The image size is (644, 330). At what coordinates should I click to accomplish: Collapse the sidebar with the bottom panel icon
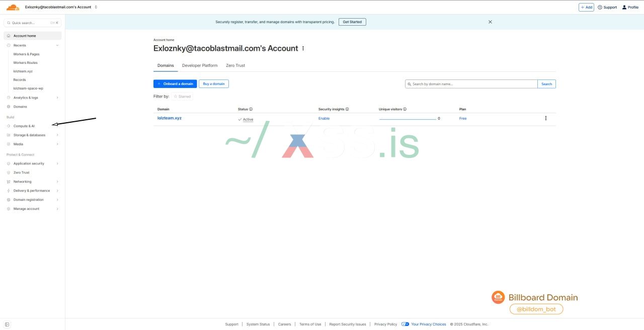[7, 324]
